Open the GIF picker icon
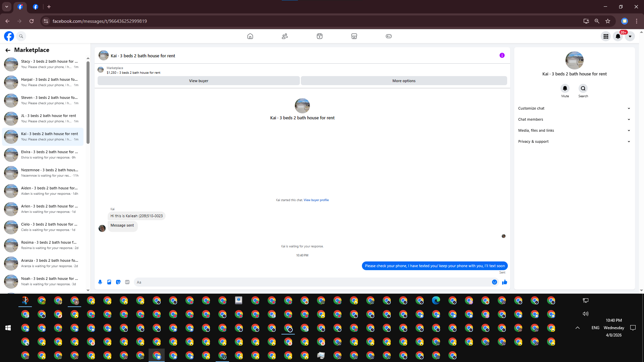 point(127,282)
